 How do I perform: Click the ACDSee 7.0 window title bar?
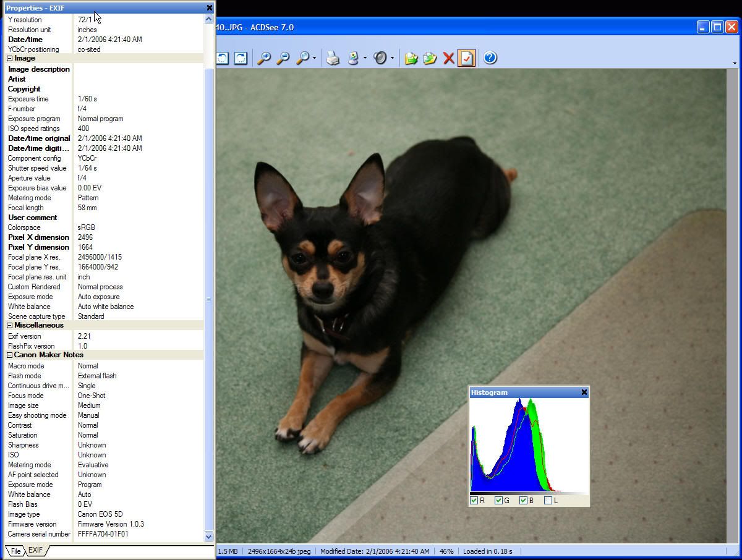pyautogui.click(x=454, y=27)
